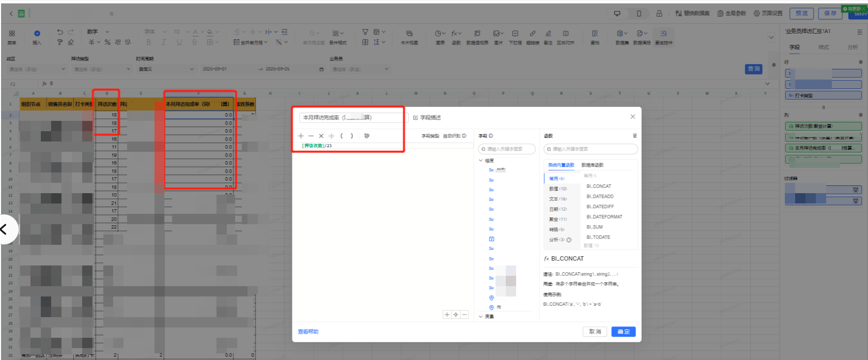Insert the plus operator into the formula
868x360 pixels.
coord(301,136)
